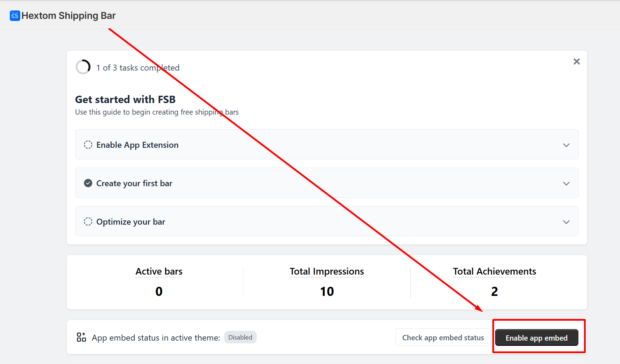
Task: Click the Create your first bar checkmark
Action: click(x=88, y=183)
